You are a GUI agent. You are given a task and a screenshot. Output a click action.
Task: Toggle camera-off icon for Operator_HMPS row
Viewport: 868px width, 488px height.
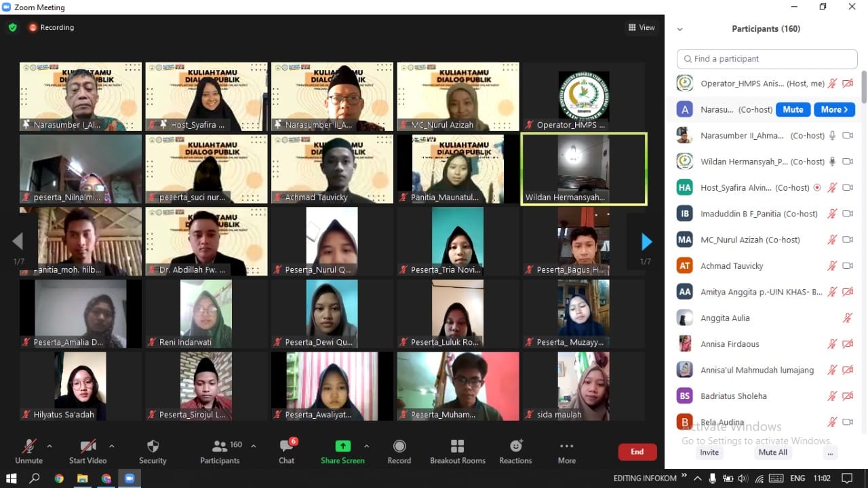[848, 83]
